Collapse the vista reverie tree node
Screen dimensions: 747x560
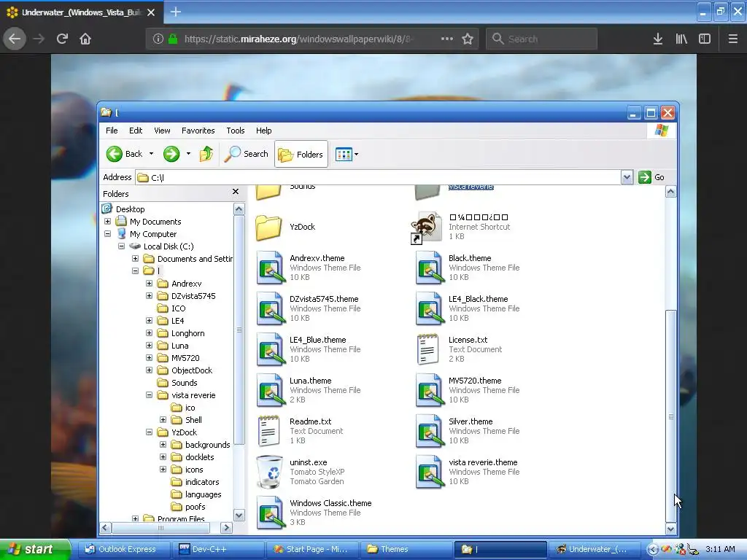tap(149, 394)
